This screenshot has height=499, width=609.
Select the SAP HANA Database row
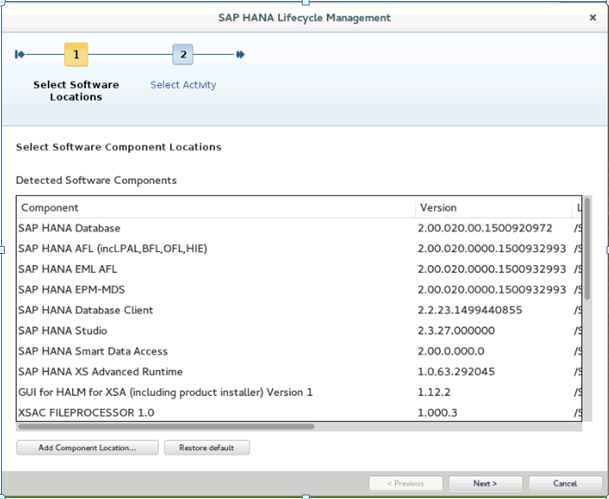215,228
